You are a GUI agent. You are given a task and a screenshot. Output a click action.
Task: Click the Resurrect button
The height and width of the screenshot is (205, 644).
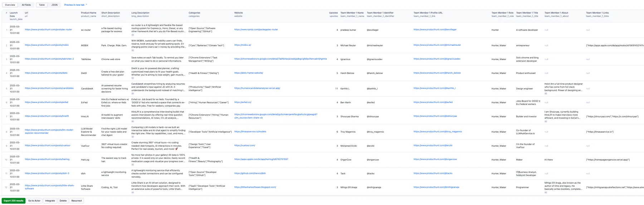(77, 201)
